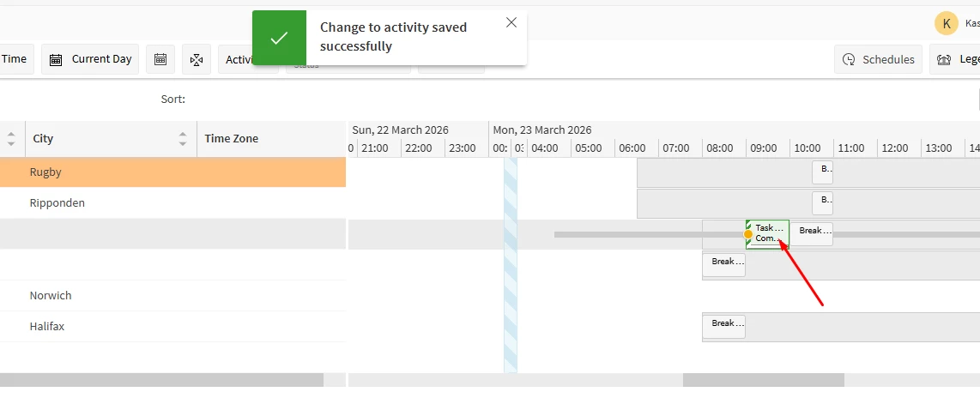
Task: Click the Time Zone column header
Action: pyautogui.click(x=232, y=139)
